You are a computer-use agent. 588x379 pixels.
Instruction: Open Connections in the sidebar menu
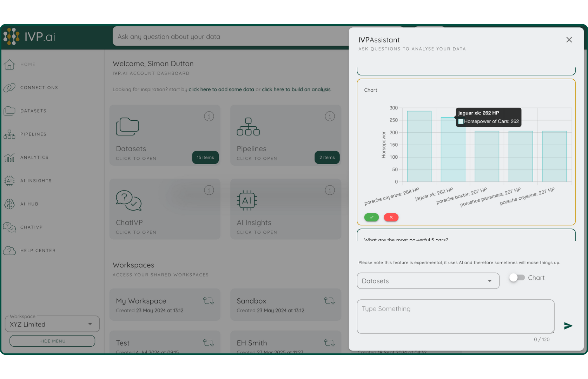[x=39, y=87]
